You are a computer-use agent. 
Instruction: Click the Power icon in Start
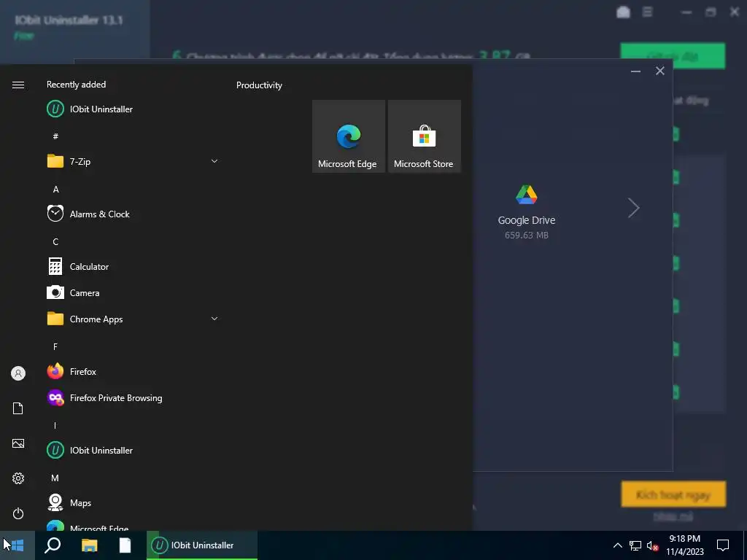18,513
